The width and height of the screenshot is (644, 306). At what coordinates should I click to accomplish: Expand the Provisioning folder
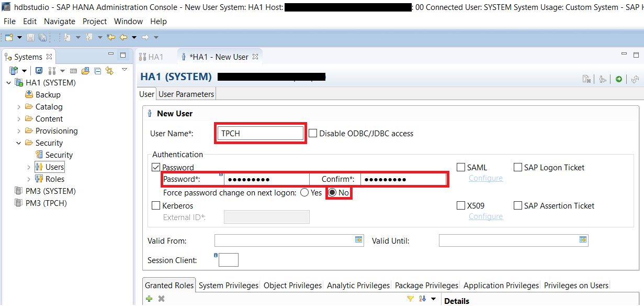[19, 131]
